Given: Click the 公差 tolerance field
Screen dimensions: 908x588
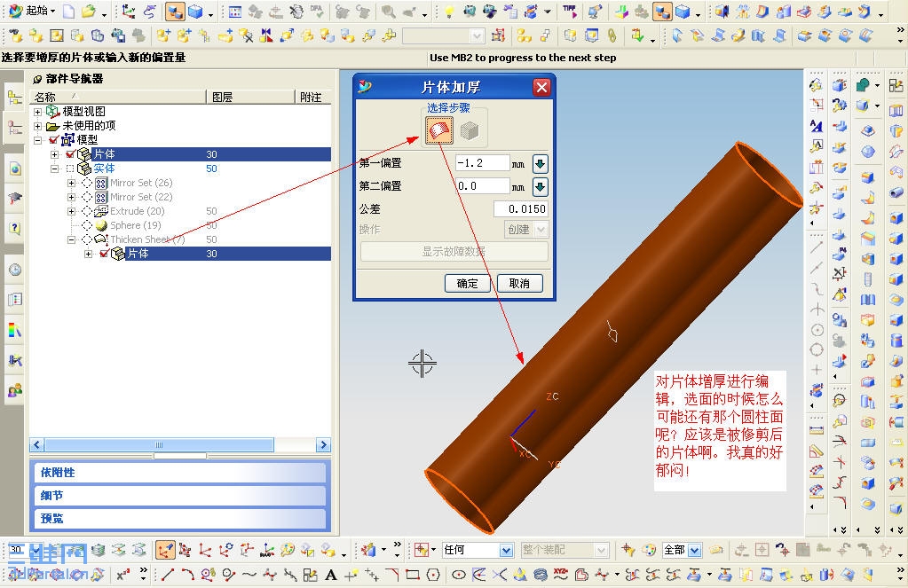Looking at the screenshot, I should click(x=520, y=209).
